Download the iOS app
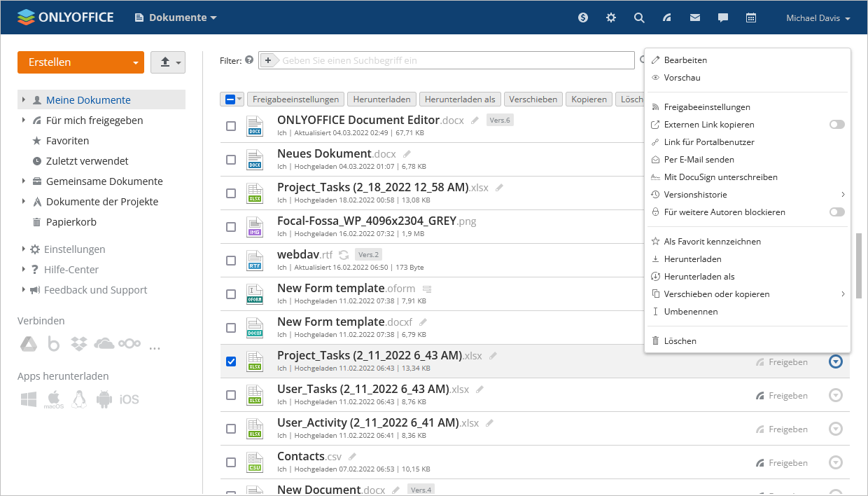The width and height of the screenshot is (868, 496). click(129, 399)
